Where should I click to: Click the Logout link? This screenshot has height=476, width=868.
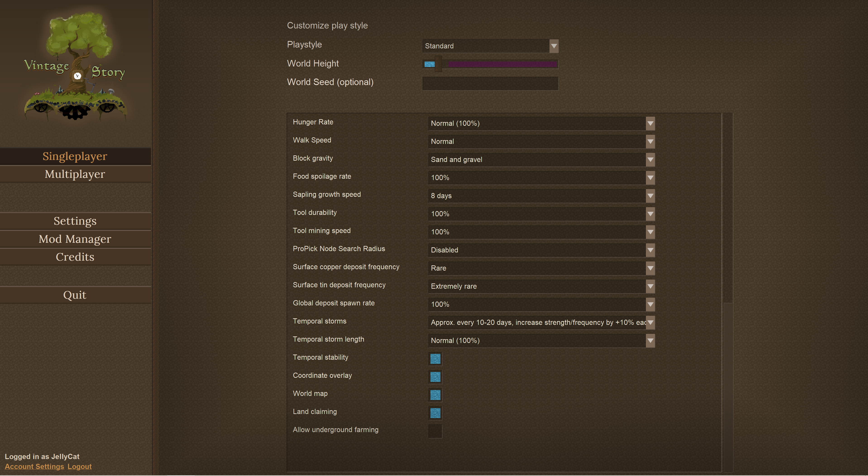pos(79,466)
